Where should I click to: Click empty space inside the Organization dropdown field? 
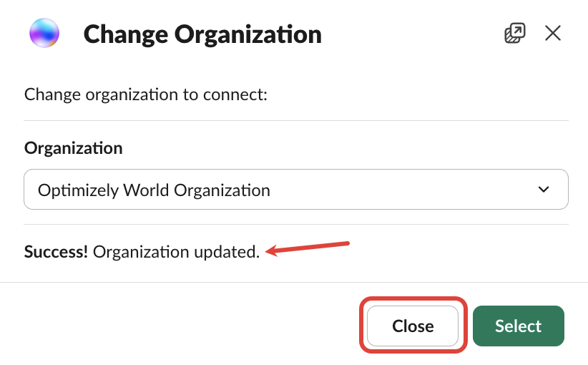(401, 190)
